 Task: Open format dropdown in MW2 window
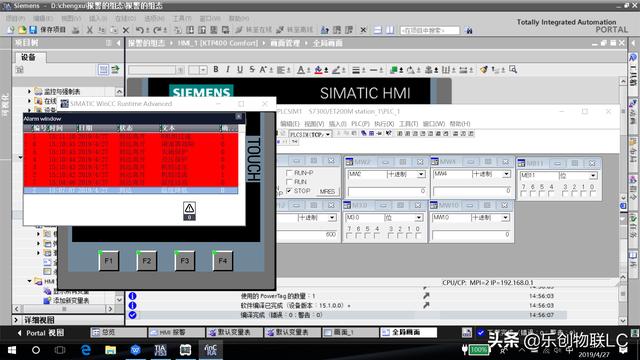pyautogui.click(x=421, y=174)
